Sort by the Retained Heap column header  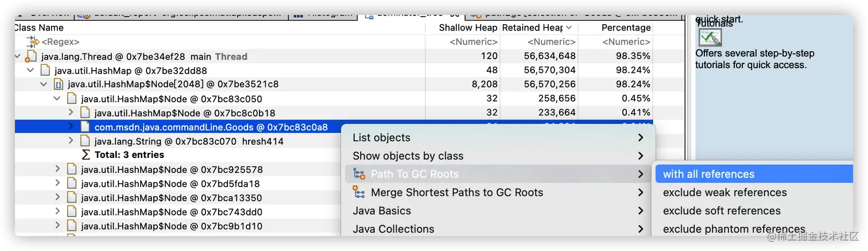coord(538,28)
